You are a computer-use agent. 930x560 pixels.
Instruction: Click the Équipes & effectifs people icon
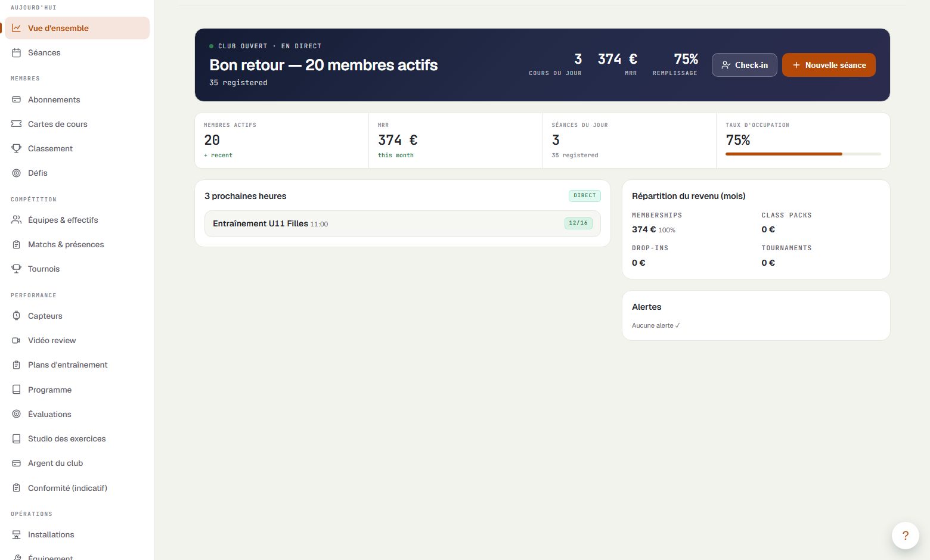coord(17,220)
